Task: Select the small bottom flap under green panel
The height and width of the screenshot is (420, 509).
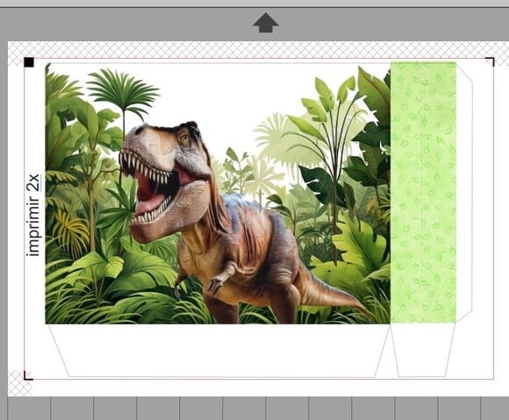Action: pos(422,350)
